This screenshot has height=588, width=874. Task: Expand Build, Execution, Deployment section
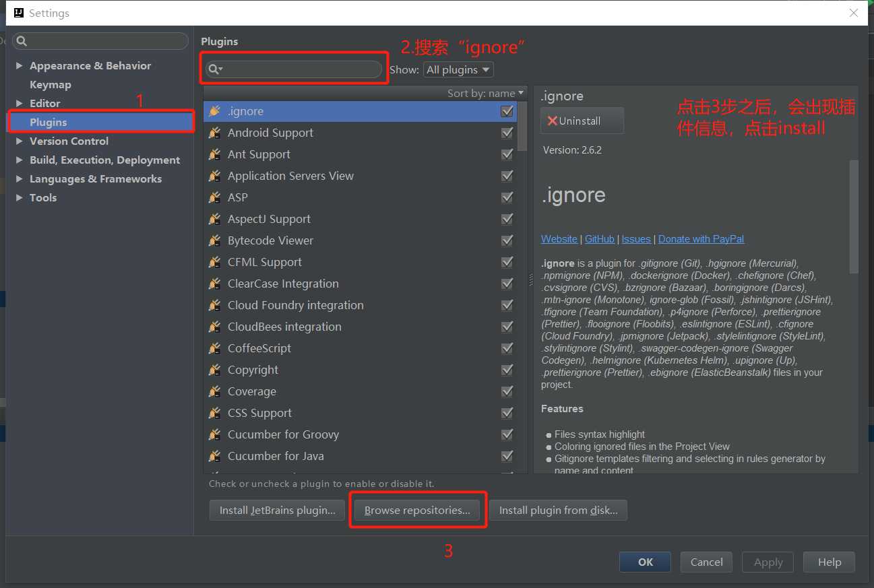pyautogui.click(x=19, y=160)
